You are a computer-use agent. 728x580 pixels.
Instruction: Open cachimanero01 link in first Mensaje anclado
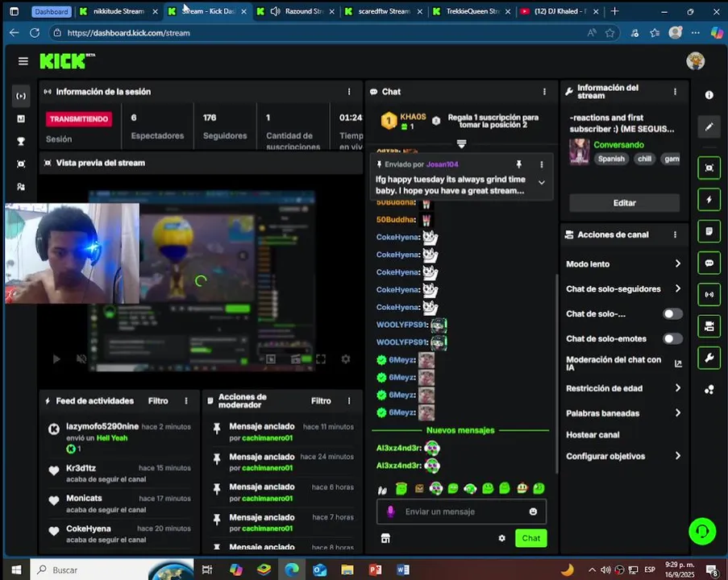coord(267,438)
